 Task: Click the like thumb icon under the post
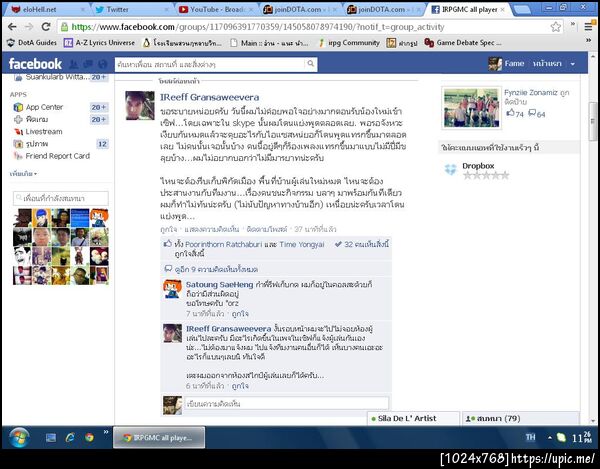pyautogui.click(x=168, y=244)
